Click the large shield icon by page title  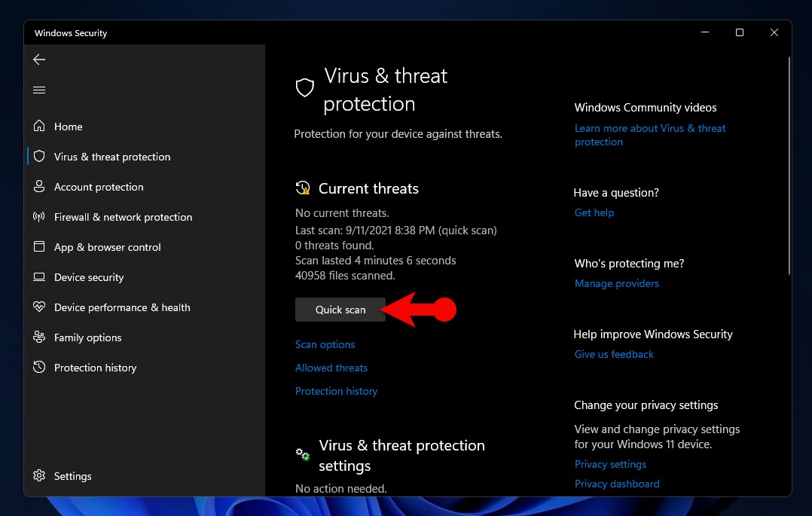(x=304, y=87)
